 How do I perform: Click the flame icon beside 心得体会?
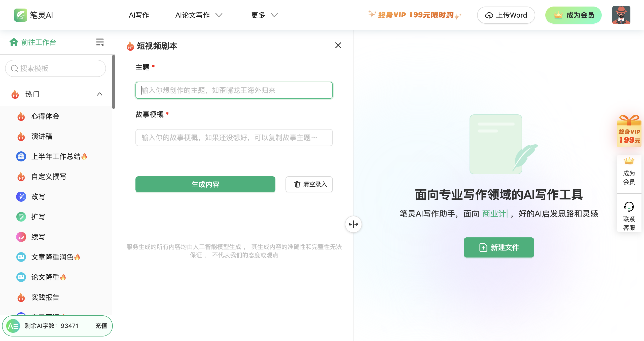point(21,116)
